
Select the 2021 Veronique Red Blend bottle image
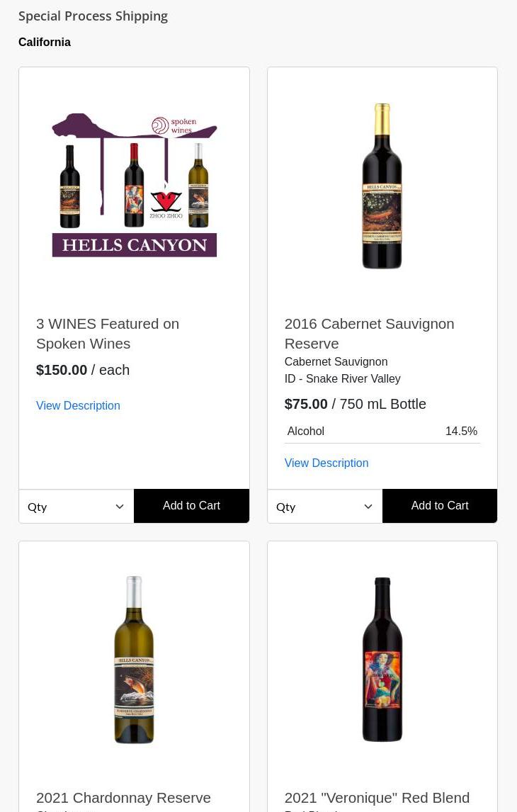click(382, 660)
